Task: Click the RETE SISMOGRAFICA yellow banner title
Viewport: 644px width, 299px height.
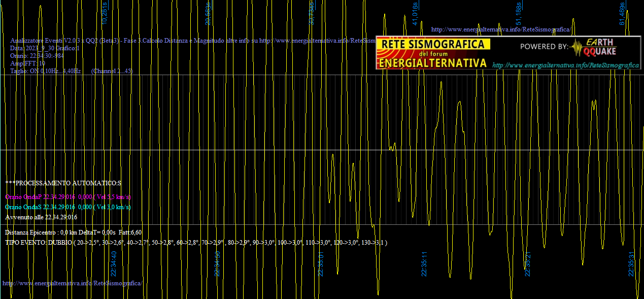Action: coord(433,44)
